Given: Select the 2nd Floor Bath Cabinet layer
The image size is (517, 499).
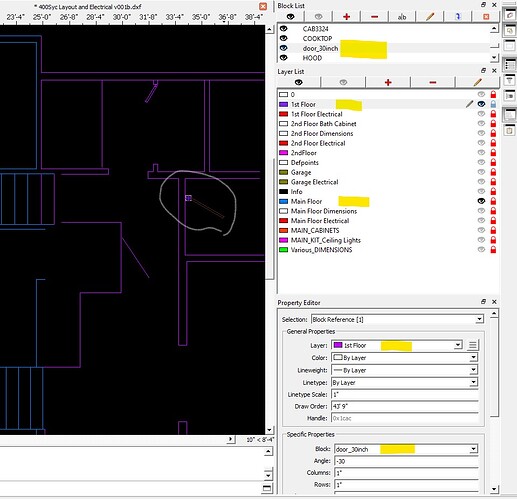Looking at the screenshot, I should coord(388,124).
